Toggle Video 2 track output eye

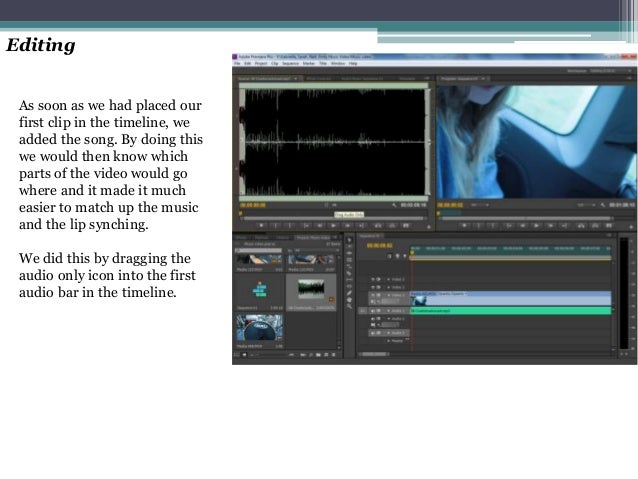click(373, 287)
